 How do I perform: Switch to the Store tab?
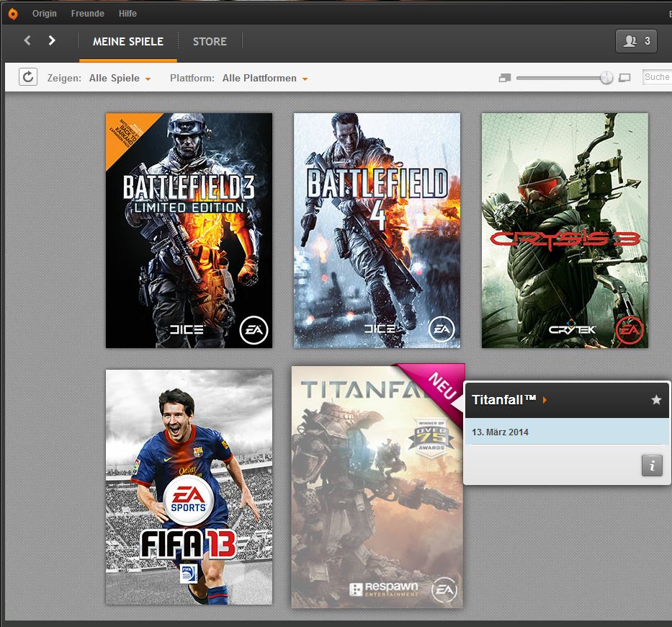point(210,42)
